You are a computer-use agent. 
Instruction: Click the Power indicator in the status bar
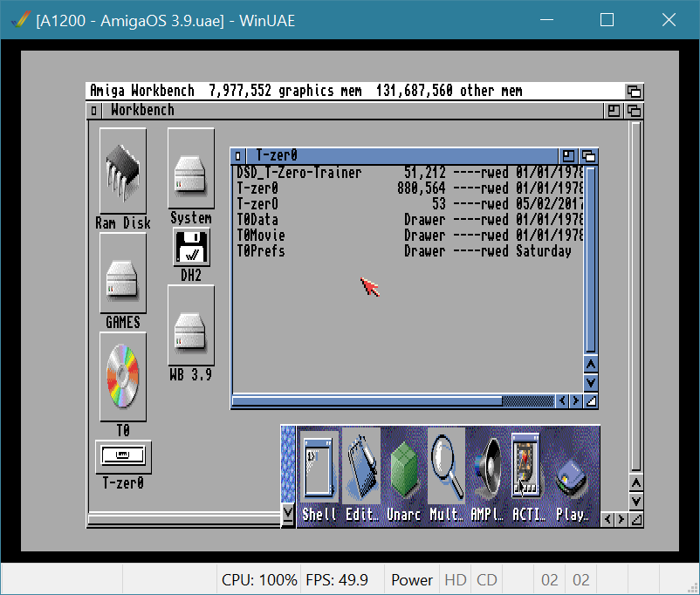(412, 580)
